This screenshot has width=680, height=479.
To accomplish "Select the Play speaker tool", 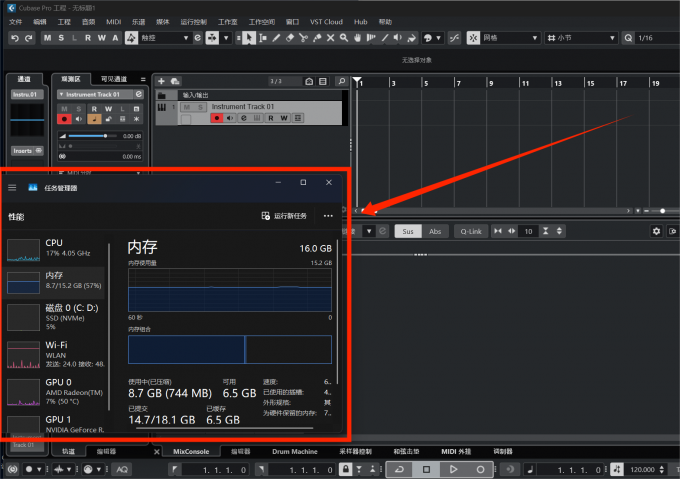I will point(398,38).
